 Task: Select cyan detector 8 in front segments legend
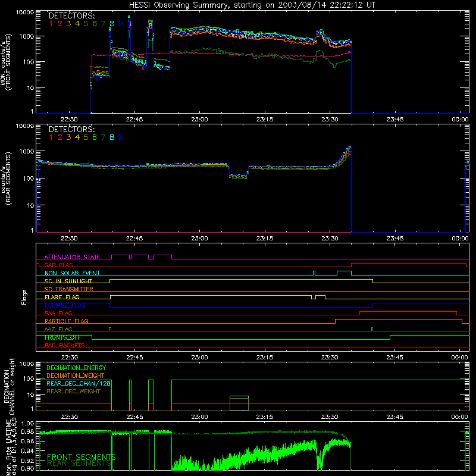coord(112,24)
